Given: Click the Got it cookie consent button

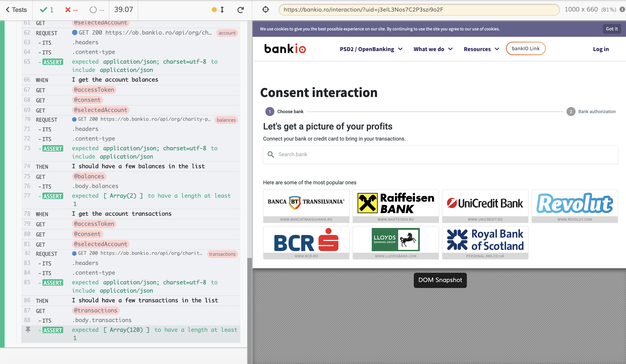Looking at the screenshot, I should tap(613, 29).
